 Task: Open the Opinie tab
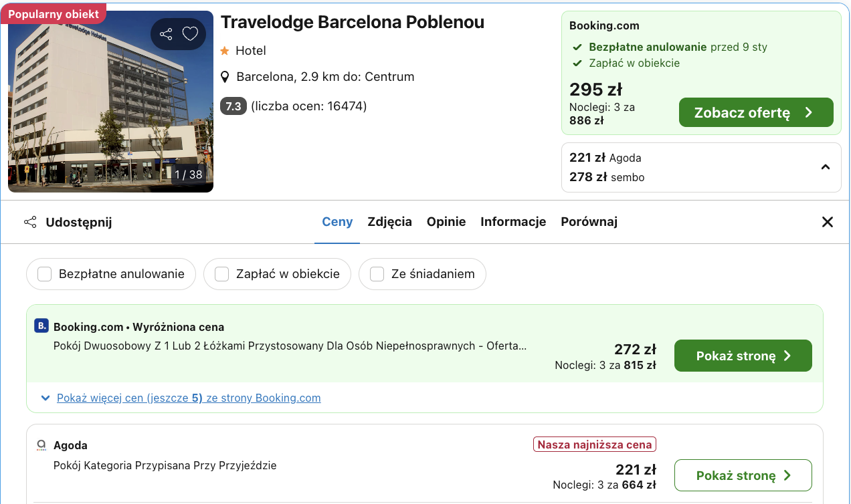[446, 221]
